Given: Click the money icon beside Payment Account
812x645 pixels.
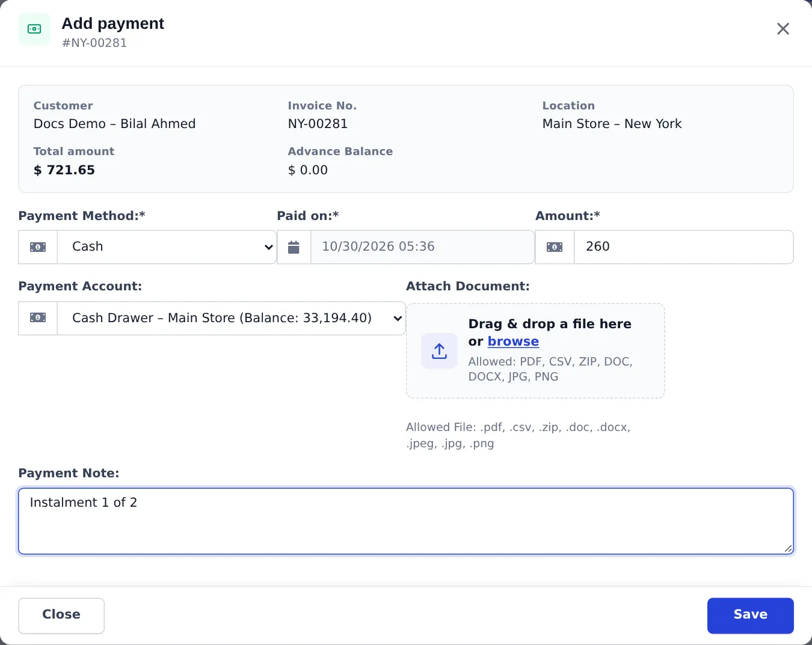Looking at the screenshot, I should (x=38, y=318).
